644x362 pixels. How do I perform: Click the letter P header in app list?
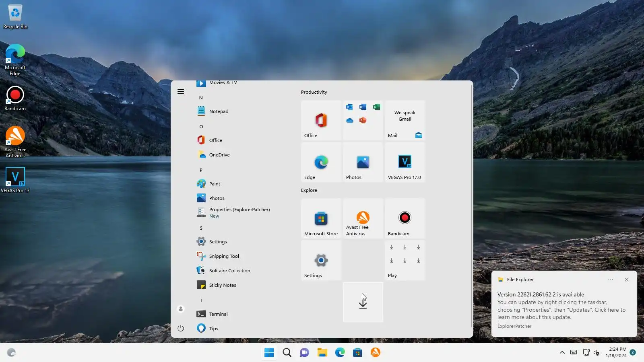click(201, 170)
